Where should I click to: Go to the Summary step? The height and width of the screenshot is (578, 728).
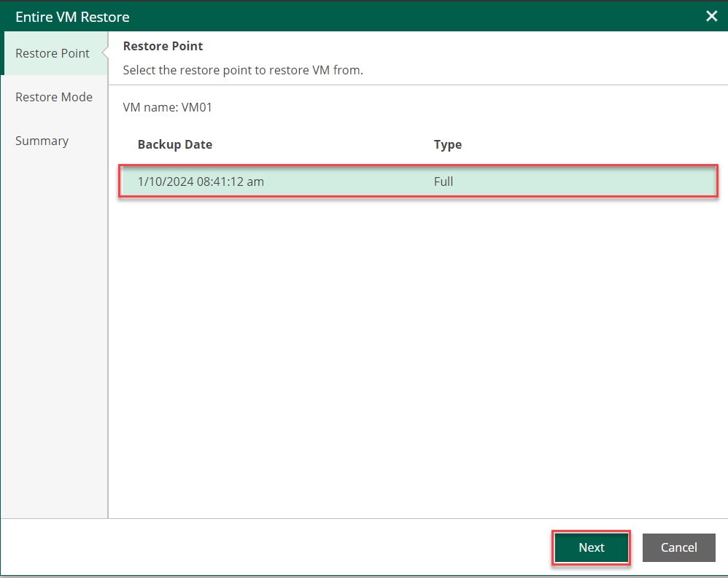click(42, 141)
